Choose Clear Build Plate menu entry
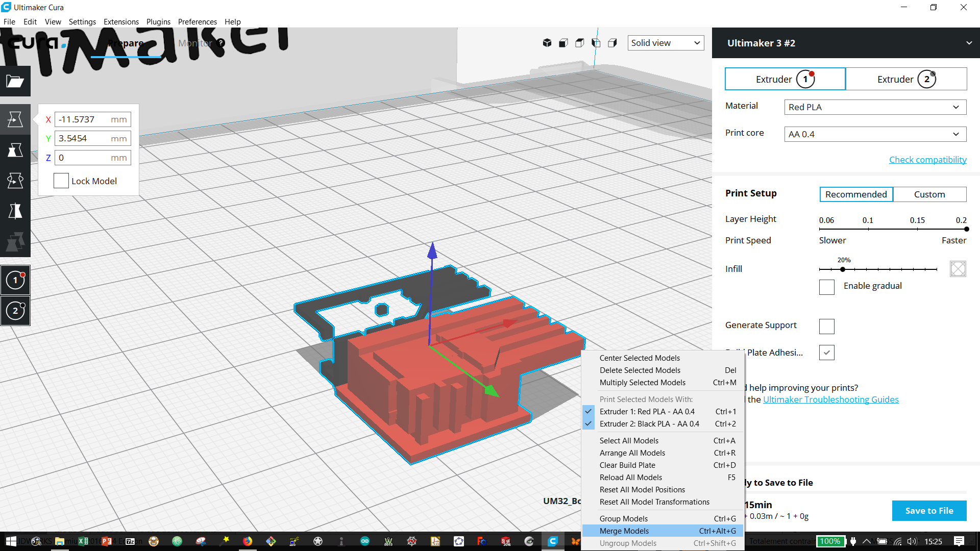The image size is (980, 551). (x=663, y=465)
